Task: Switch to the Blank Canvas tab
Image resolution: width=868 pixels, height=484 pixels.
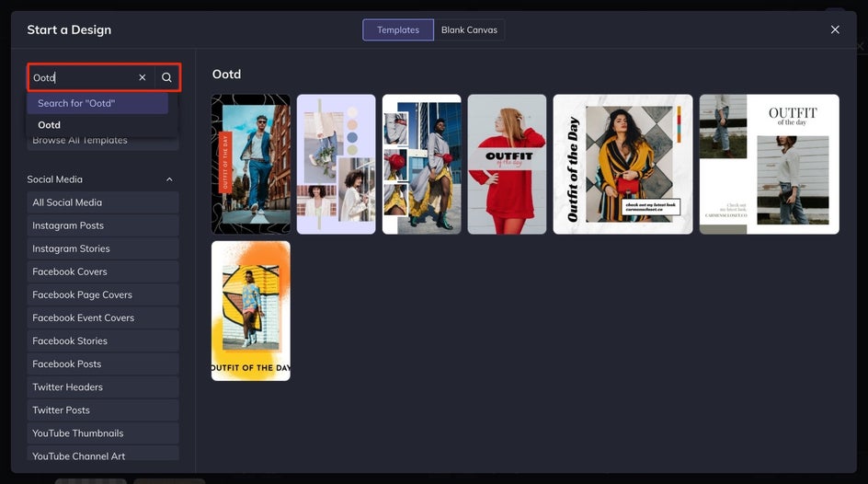Action: 469,29
